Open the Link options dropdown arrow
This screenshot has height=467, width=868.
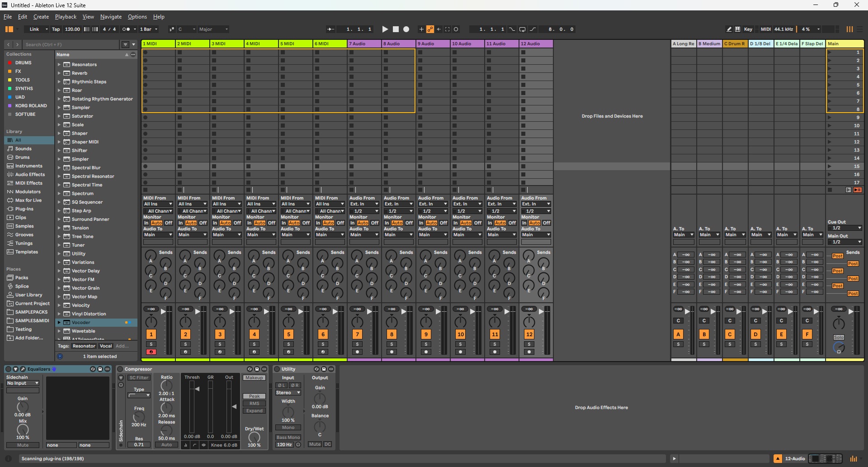[x=47, y=29]
